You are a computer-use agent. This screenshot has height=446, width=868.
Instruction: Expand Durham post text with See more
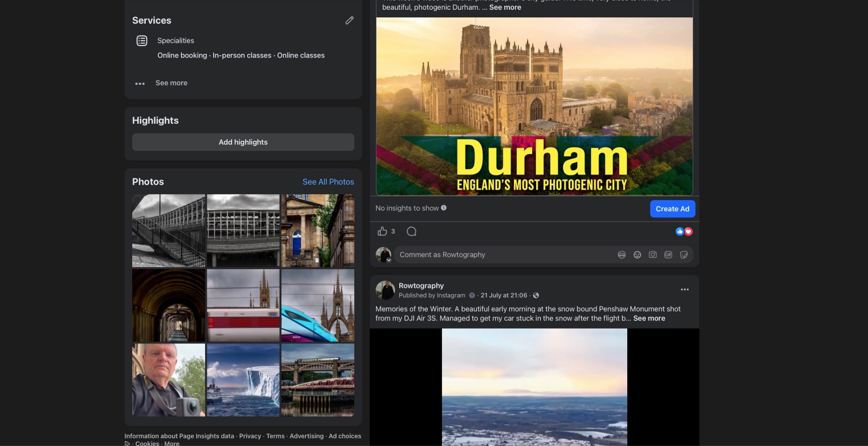tap(505, 7)
